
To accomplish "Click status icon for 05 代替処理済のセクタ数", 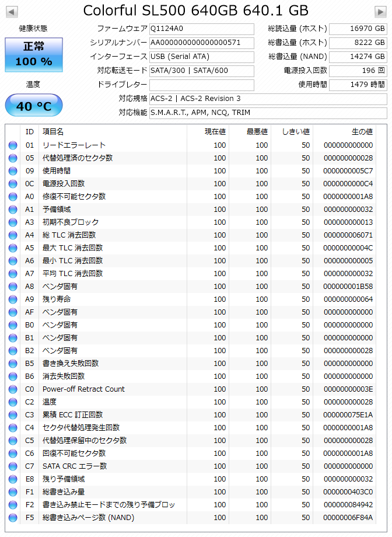I will pos(13,158).
